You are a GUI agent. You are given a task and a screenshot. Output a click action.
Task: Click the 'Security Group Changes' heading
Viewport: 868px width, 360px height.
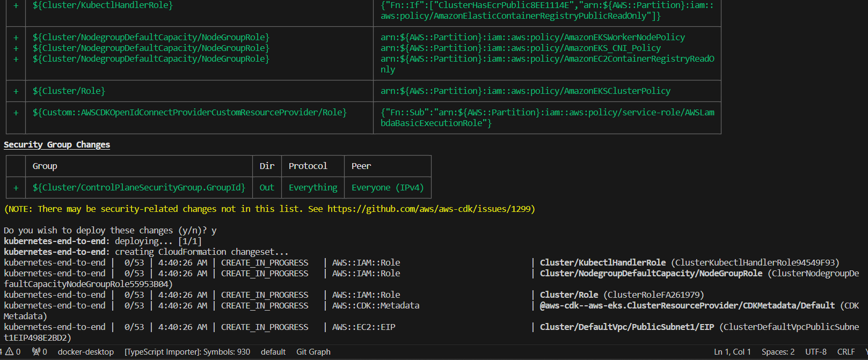coord(57,145)
